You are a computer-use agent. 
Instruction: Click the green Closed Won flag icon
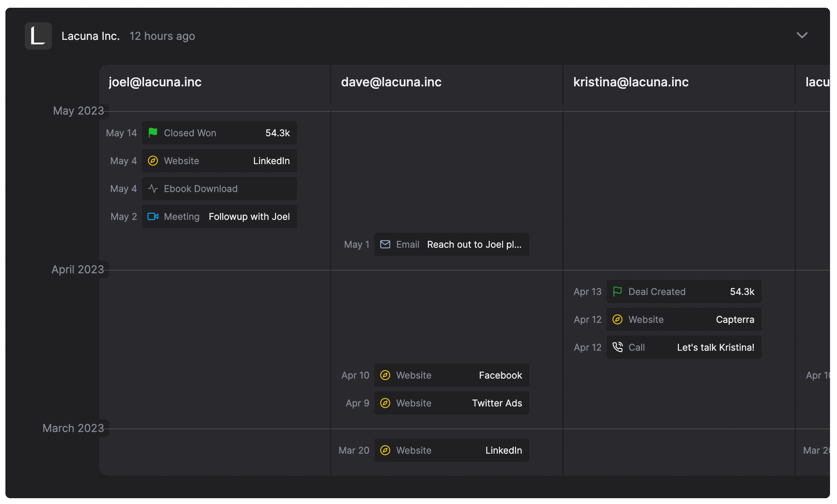point(153,133)
